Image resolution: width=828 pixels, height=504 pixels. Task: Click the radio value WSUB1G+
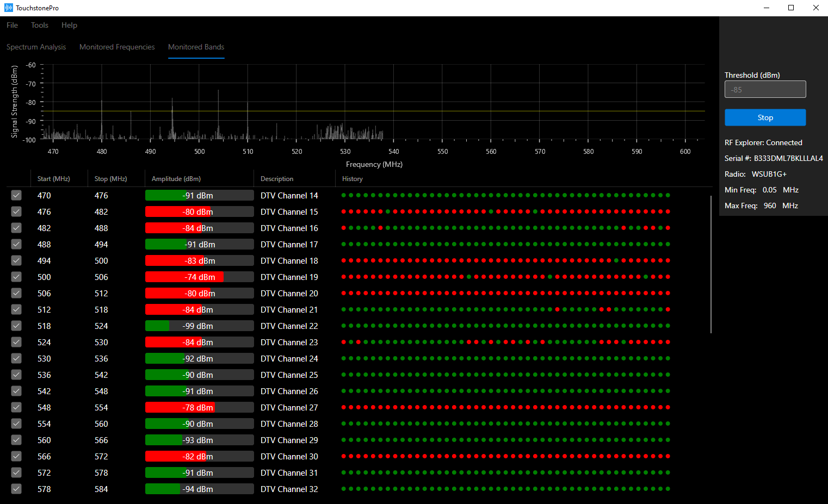tap(769, 174)
